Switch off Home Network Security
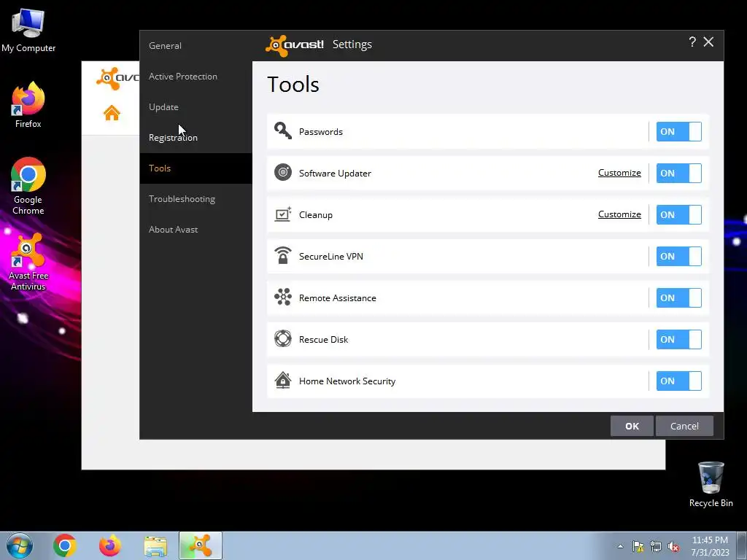 point(679,381)
